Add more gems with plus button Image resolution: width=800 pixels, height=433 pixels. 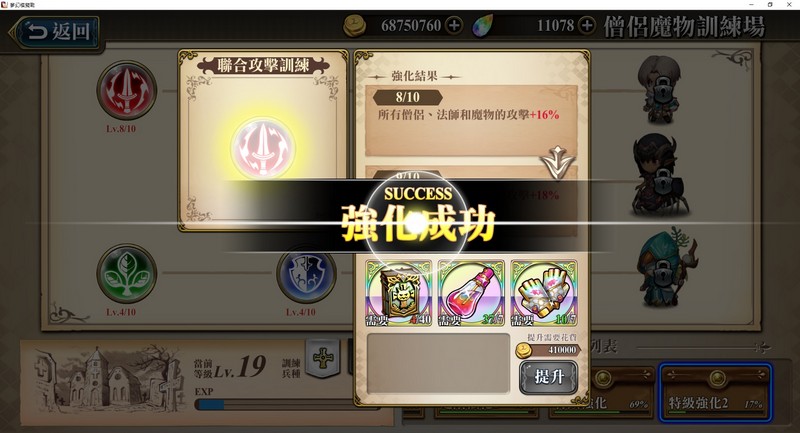click(x=587, y=25)
